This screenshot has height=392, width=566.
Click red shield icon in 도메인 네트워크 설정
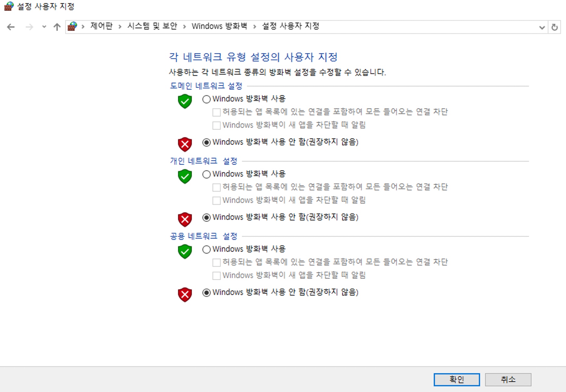coord(185,144)
